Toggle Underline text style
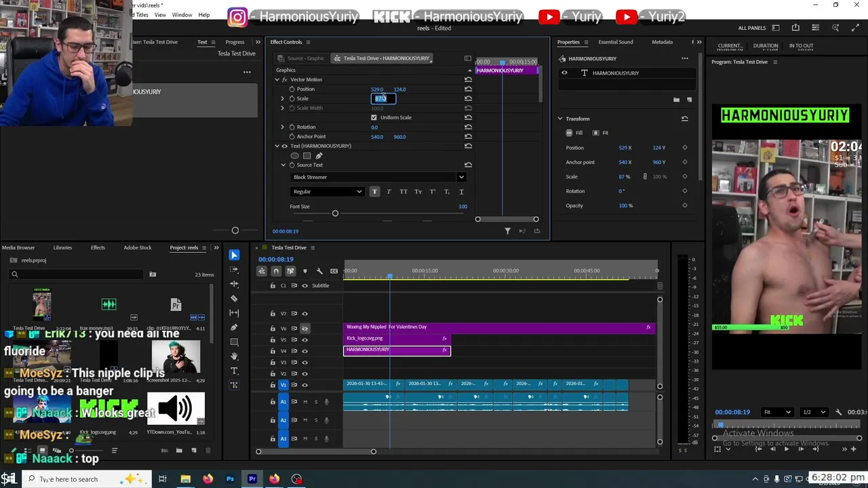The width and height of the screenshot is (868, 488). (461, 192)
